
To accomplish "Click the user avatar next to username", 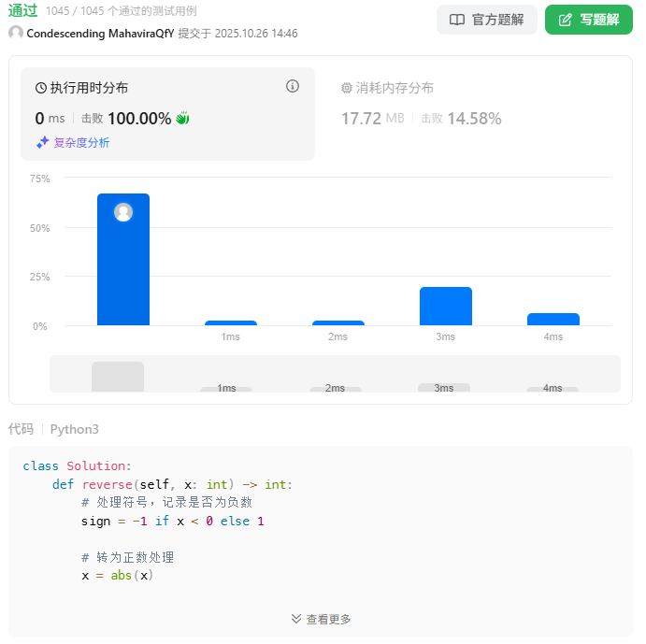I will click(x=16, y=33).
